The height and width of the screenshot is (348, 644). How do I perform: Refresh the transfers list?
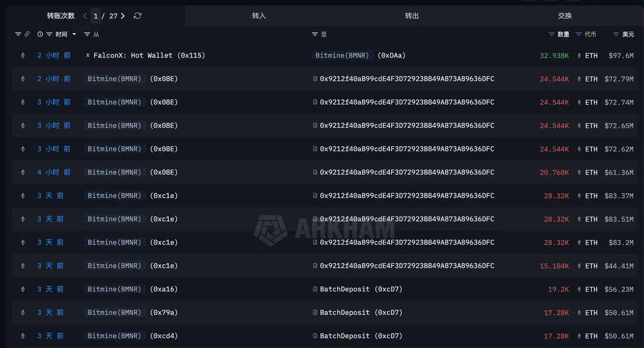[137, 16]
